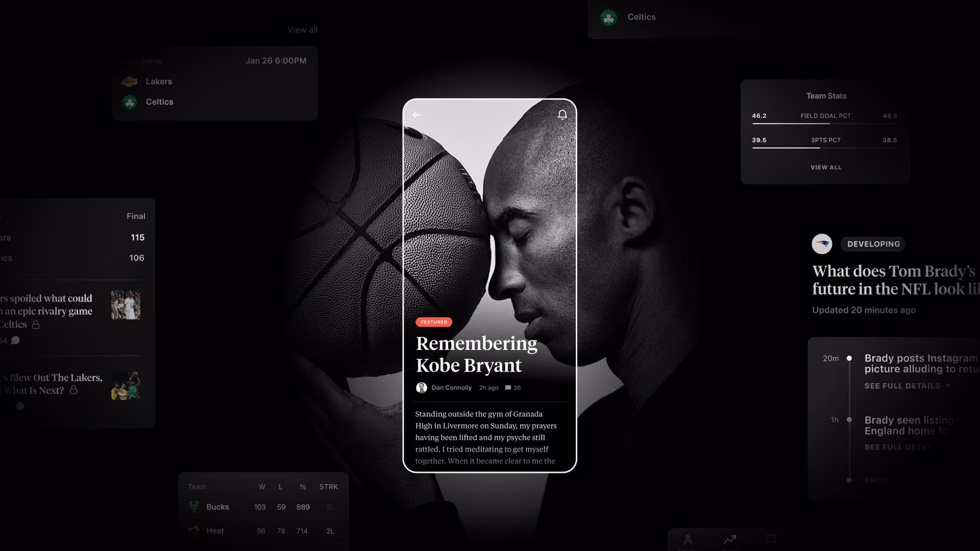Open the Remembering Kobe Bryant headline
The height and width of the screenshot is (551, 980).
coord(477,354)
